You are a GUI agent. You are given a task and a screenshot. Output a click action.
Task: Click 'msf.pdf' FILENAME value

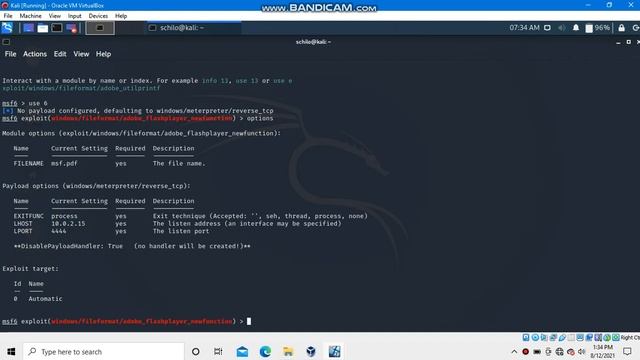click(64, 163)
